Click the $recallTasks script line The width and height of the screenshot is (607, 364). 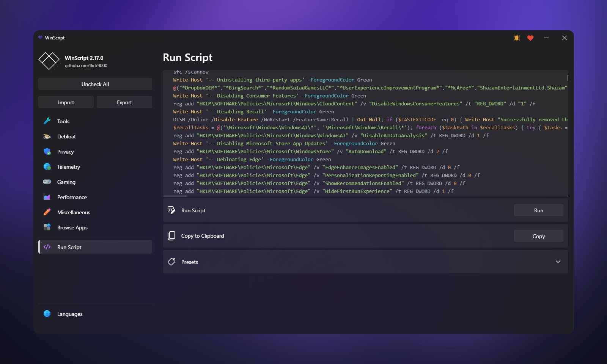(x=370, y=127)
